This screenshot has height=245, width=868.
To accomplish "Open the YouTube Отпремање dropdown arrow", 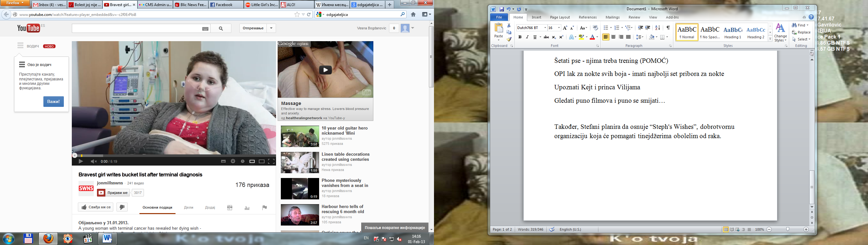I will pos(271,28).
